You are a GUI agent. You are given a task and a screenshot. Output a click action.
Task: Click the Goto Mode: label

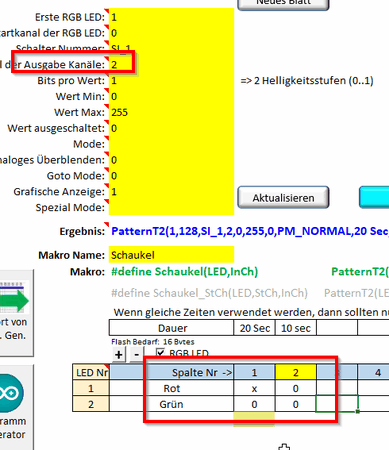point(76,176)
